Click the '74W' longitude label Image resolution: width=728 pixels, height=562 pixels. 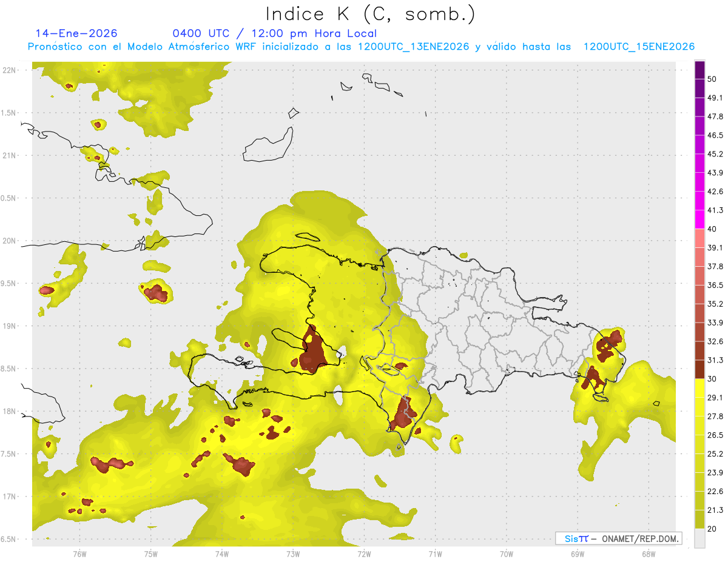click(222, 554)
